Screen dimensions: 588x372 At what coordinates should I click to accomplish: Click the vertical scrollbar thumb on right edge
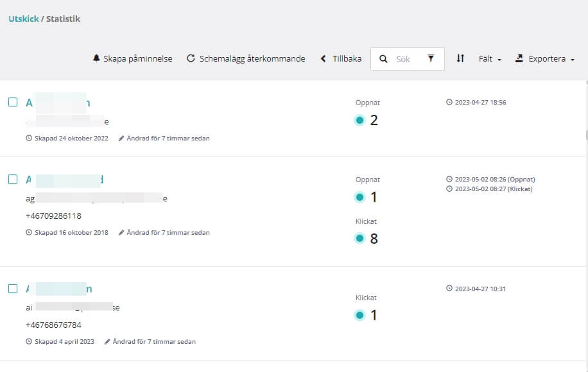[x=587, y=135]
